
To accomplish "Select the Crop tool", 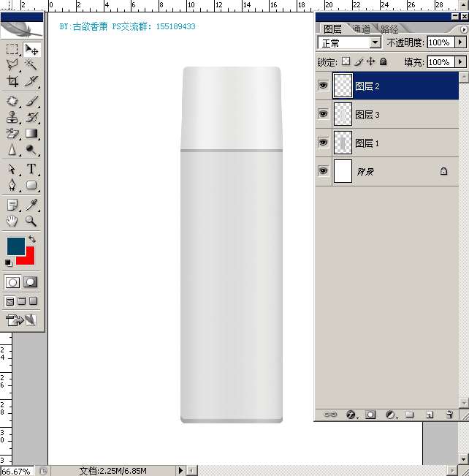I will pyautogui.click(x=12, y=81).
